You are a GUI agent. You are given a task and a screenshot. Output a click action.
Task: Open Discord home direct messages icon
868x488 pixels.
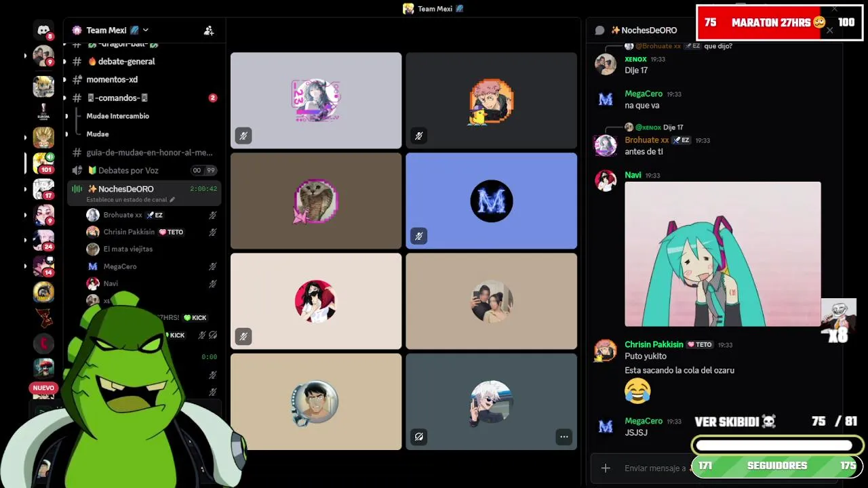43,30
